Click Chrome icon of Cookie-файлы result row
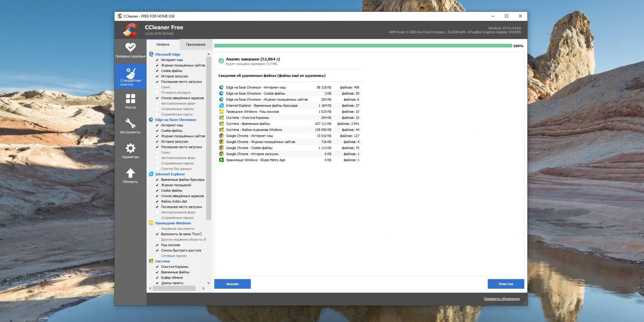Image resolution: width=644 pixels, height=322 pixels. click(221, 148)
